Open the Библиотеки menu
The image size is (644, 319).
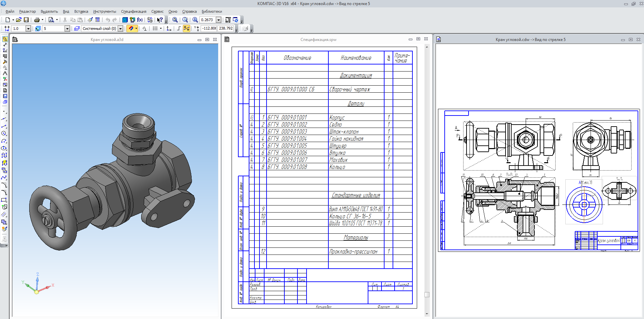coord(212,11)
